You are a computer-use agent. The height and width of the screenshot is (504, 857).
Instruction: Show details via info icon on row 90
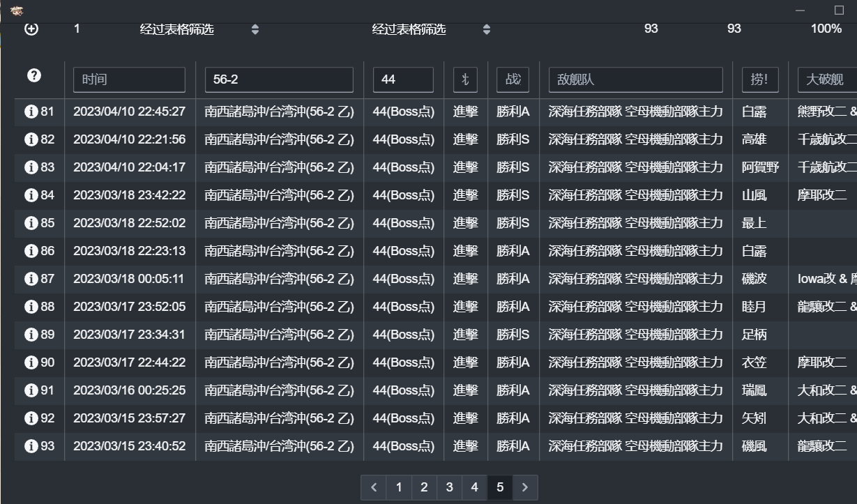pyautogui.click(x=31, y=362)
